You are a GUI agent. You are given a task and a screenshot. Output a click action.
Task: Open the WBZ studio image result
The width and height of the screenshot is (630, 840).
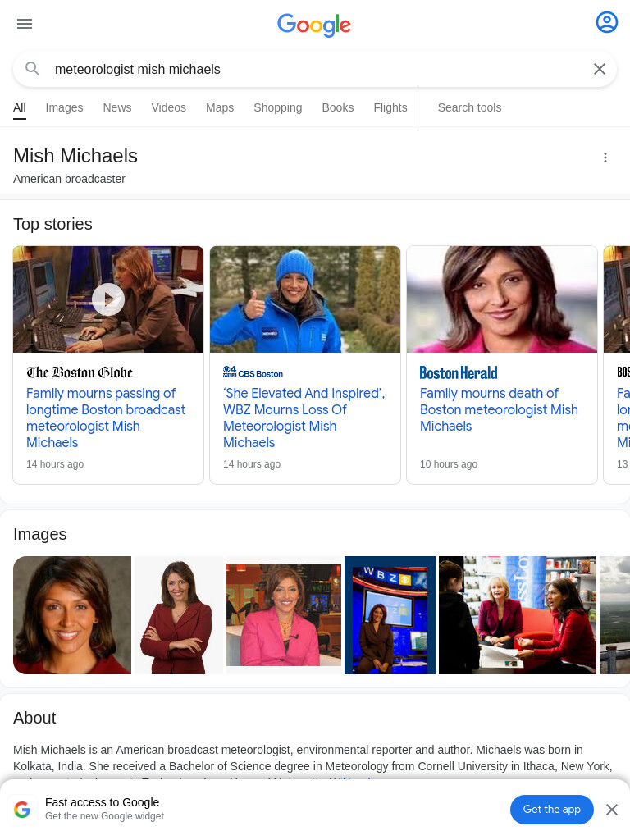(390, 615)
